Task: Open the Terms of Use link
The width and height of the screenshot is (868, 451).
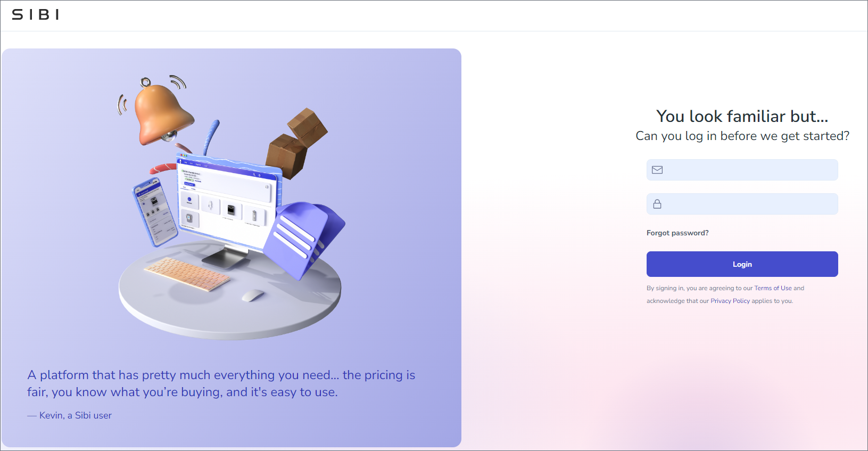Action: [773, 288]
